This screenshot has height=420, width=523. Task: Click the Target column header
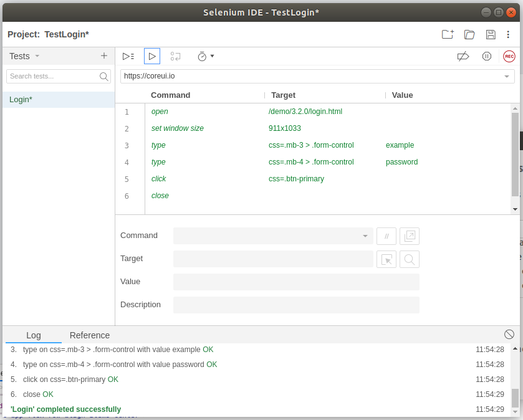(283, 95)
